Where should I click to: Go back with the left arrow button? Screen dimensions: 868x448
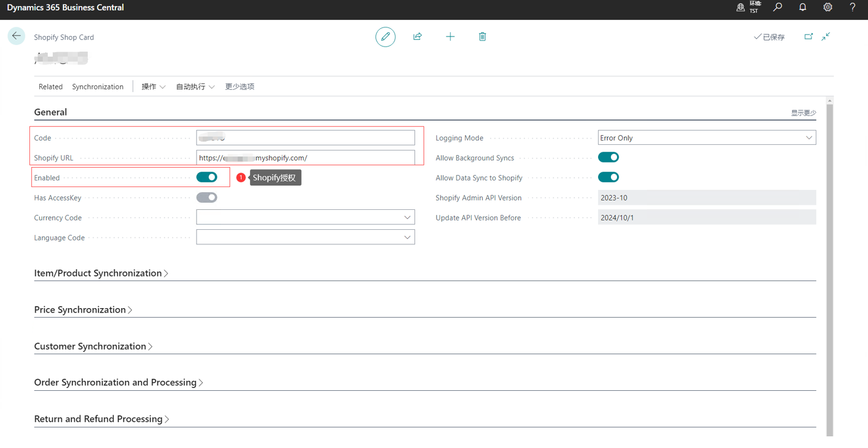coord(16,36)
